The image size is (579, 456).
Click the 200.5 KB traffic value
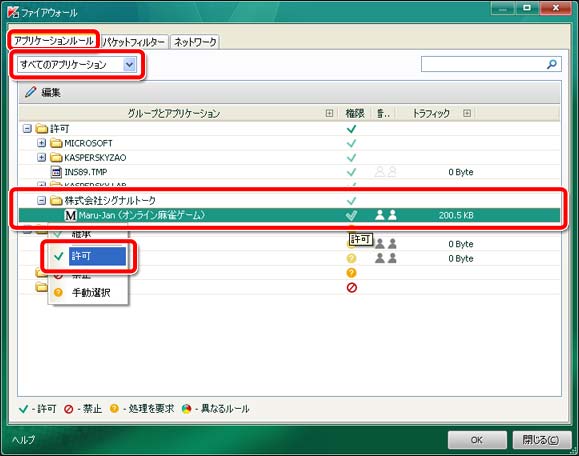tap(456, 215)
